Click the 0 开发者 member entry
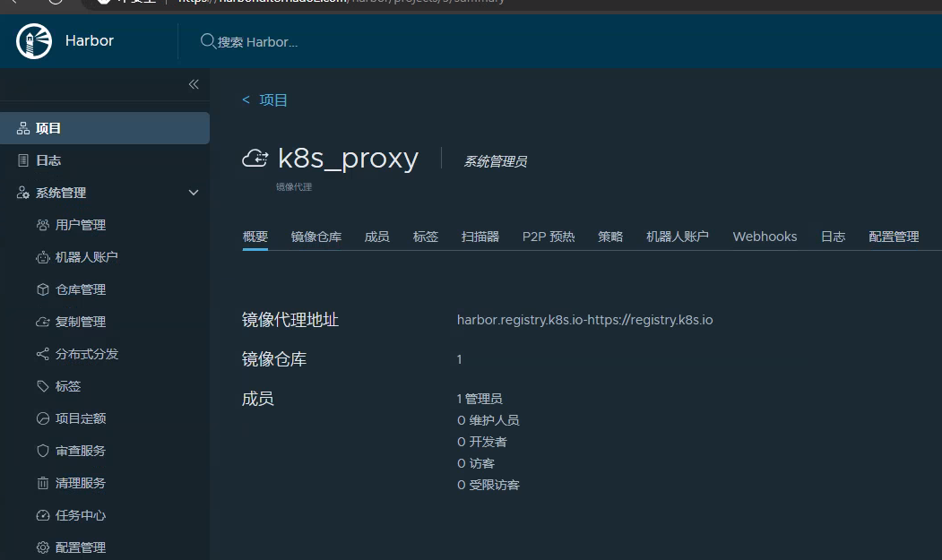The height and width of the screenshot is (560, 942). (482, 442)
